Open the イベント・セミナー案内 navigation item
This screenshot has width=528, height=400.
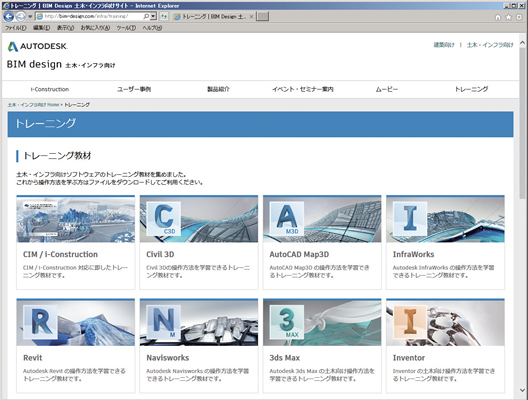[303, 89]
